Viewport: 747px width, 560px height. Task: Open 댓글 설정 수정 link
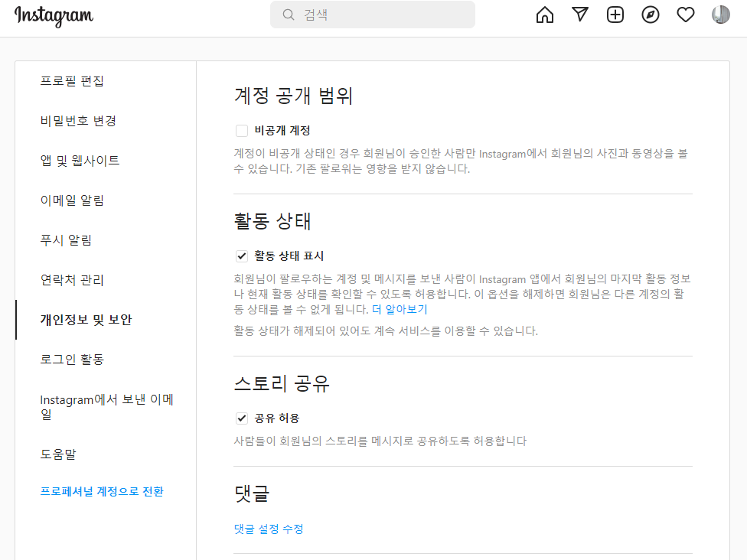(269, 529)
